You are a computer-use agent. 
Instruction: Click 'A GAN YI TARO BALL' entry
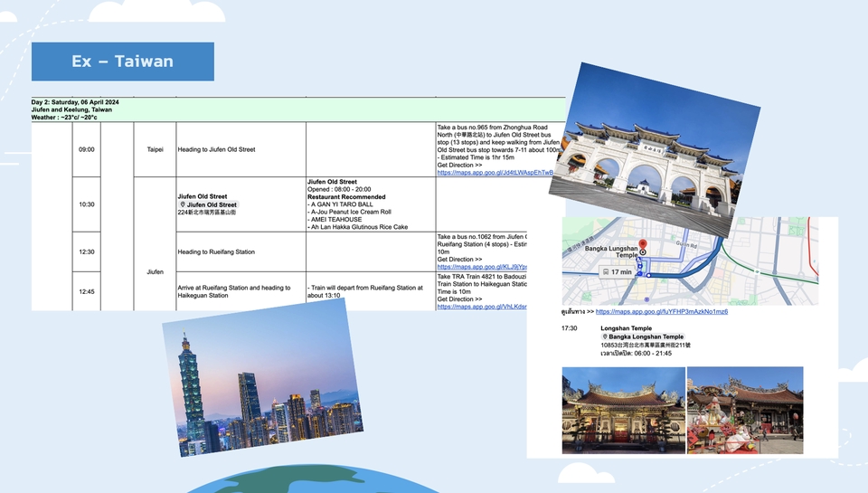[x=341, y=204]
